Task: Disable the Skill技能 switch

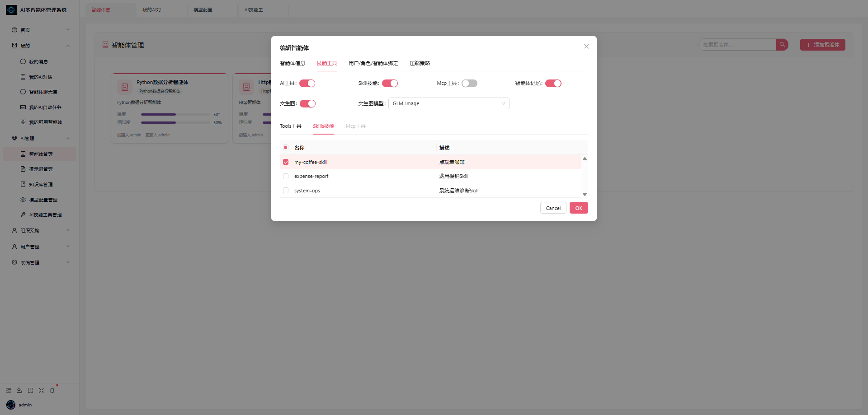Action: click(390, 83)
